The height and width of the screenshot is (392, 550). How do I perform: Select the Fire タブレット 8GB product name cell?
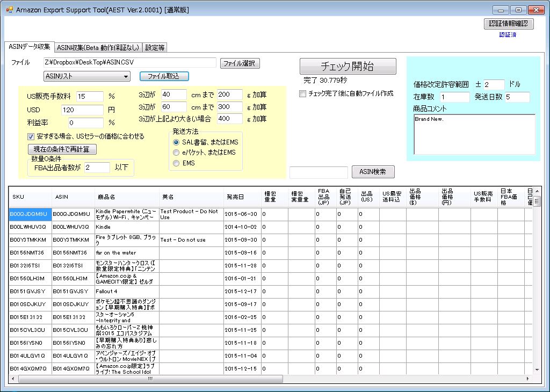tap(127, 240)
